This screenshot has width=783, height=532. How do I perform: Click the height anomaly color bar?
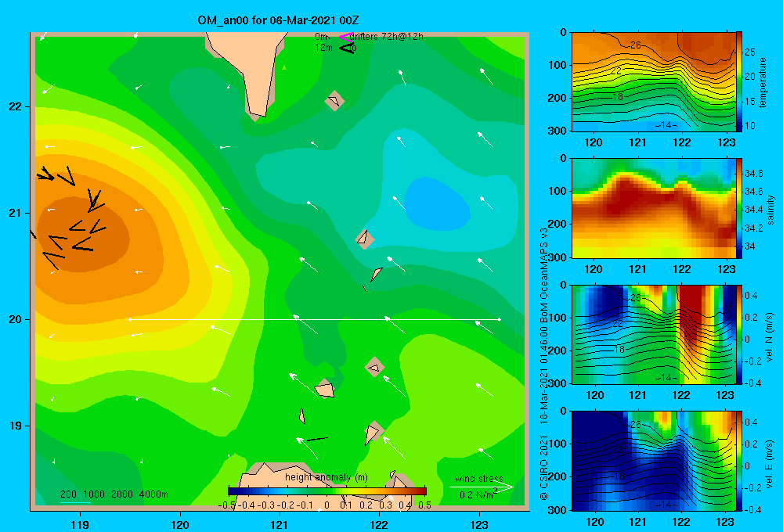click(x=327, y=491)
